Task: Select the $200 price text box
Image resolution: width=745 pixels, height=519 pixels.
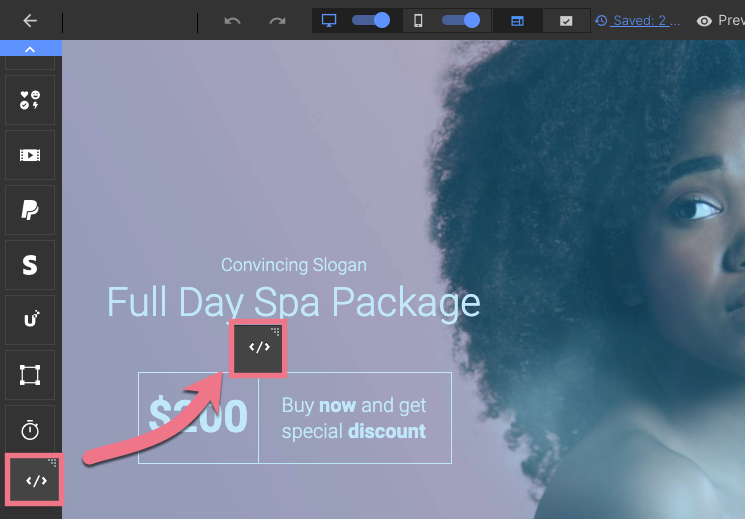Action: click(x=198, y=417)
